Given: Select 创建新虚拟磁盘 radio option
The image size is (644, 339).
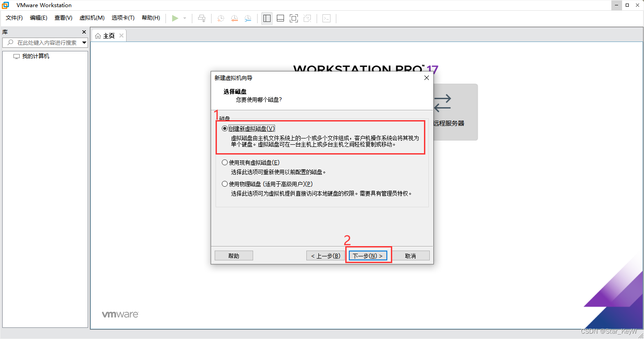Looking at the screenshot, I should tap(225, 128).
